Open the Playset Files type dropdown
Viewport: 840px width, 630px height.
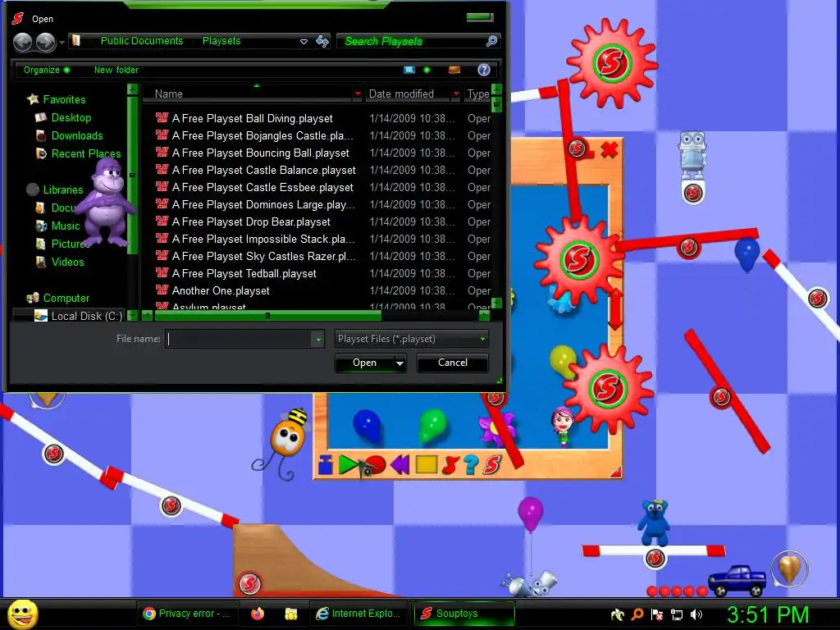pos(412,339)
